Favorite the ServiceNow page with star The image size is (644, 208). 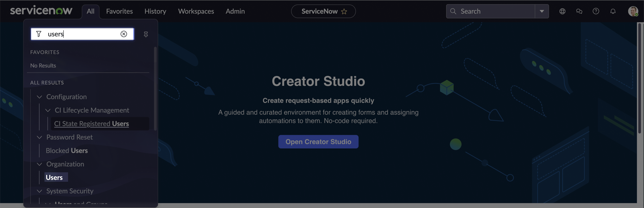[x=344, y=11]
